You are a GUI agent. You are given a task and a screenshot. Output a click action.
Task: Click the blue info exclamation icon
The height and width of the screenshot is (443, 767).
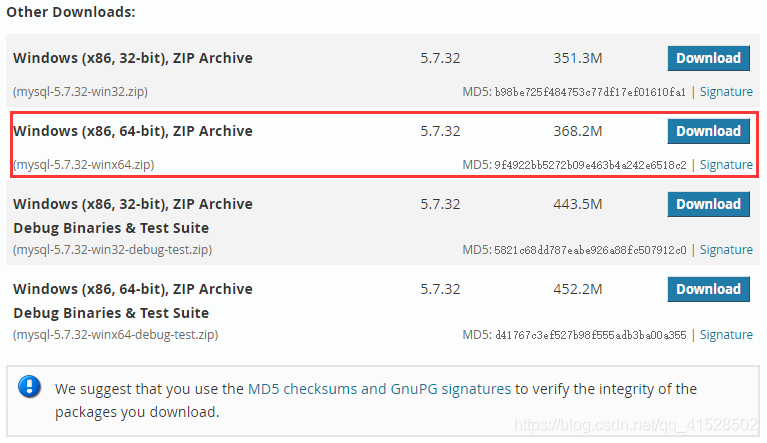click(29, 387)
